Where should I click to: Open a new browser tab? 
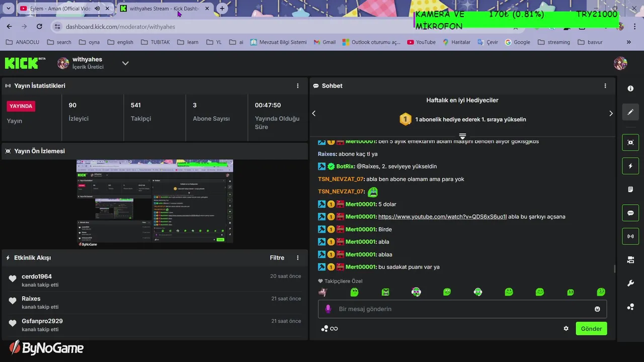coord(222,9)
